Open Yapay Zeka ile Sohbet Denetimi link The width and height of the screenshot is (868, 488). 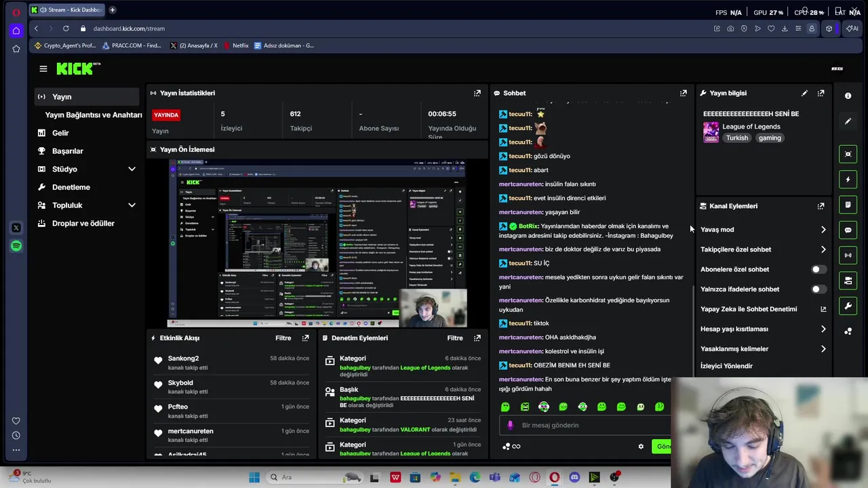pos(764,309)
